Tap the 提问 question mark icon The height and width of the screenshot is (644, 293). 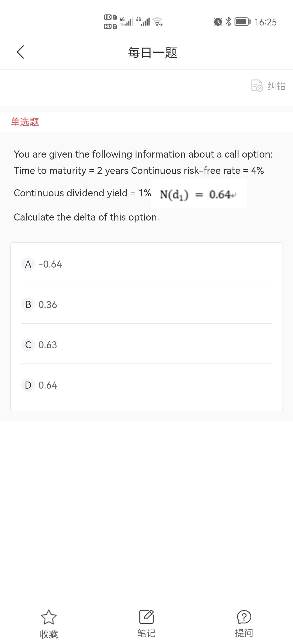[x=244, y=617]
